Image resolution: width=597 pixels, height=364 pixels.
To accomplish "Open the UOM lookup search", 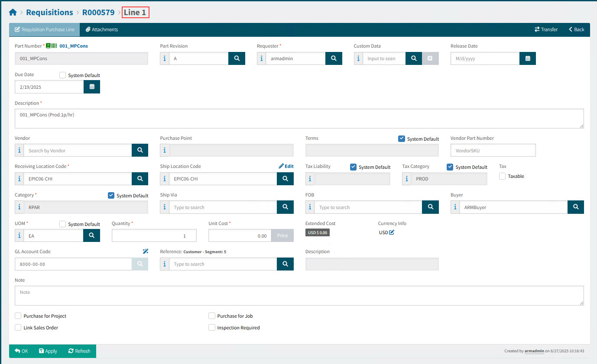I will click(x=91, y=235).
